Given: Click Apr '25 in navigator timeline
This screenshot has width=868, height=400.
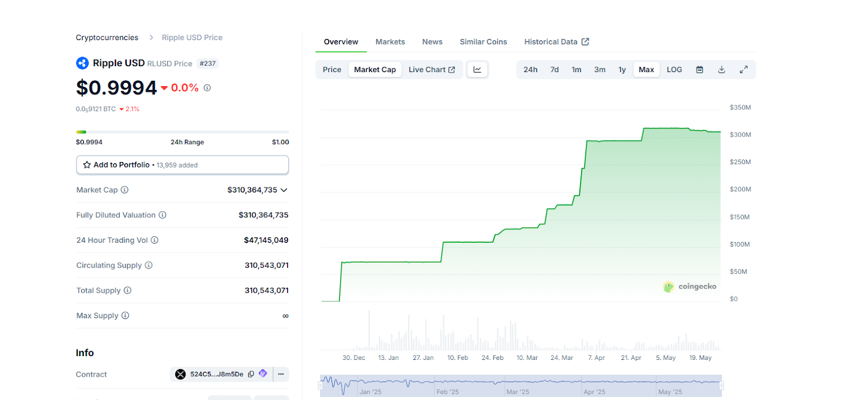Looking at the screenshot, I should (594, 392).
